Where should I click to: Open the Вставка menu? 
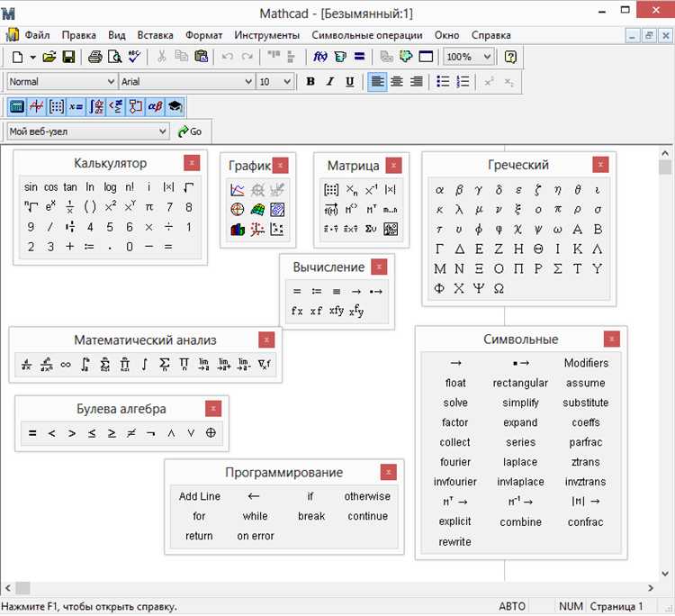pyautogui.click(x=155, y=35)
